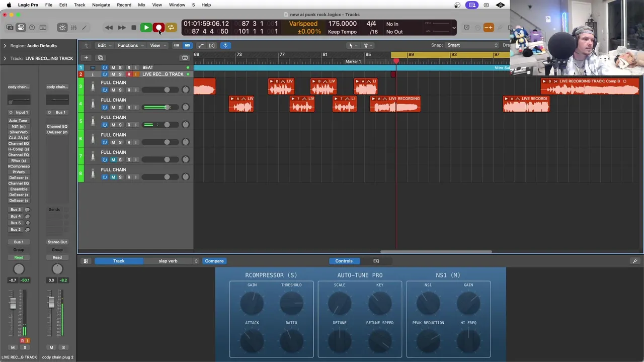Switch to list track view icon
Viewport: 644px width, 362px height.
(187, 45)
